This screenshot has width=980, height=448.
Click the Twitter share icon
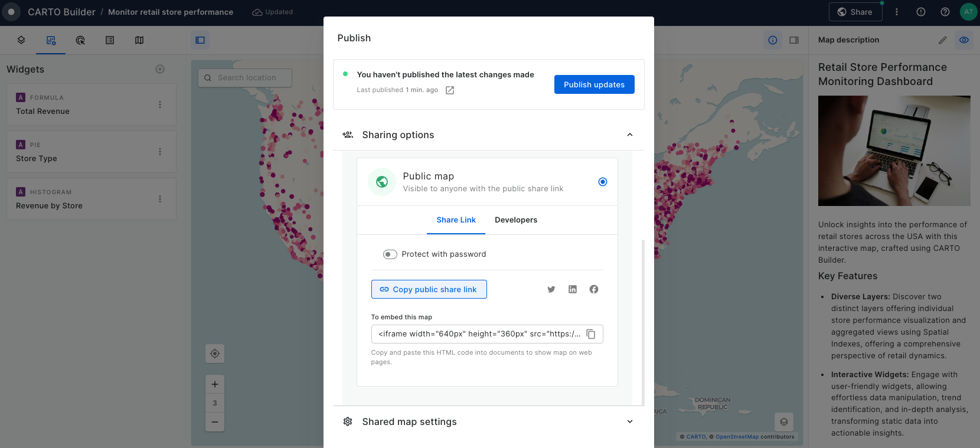point(551,289)
